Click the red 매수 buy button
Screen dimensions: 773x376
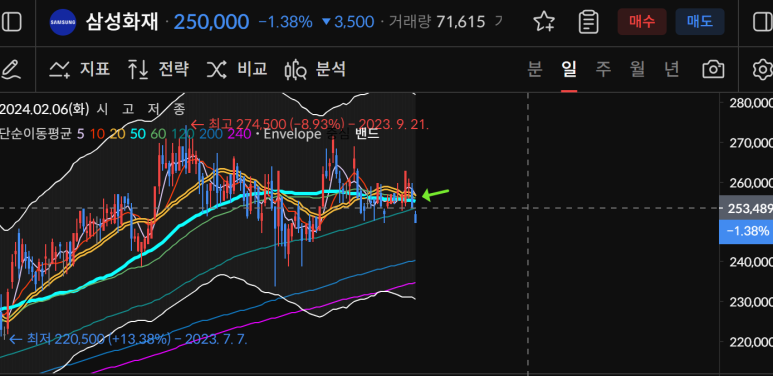click(641, 22)
